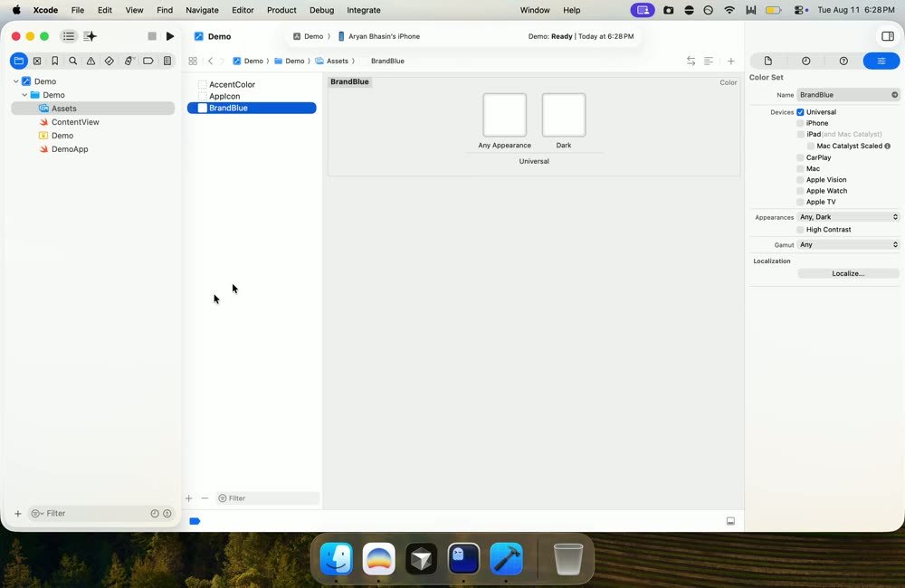The image size is (905, 588).
Task: Click the Run play button
Action: tap(170, 36)
